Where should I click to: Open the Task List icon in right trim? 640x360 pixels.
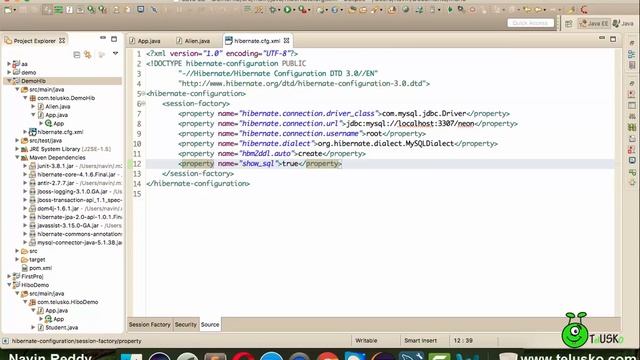pyautogui.click(x=631, y=65)
